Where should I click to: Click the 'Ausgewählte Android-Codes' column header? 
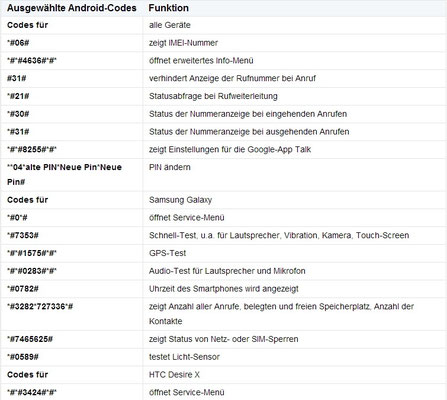pyautogui.click(x=72, y=8)
